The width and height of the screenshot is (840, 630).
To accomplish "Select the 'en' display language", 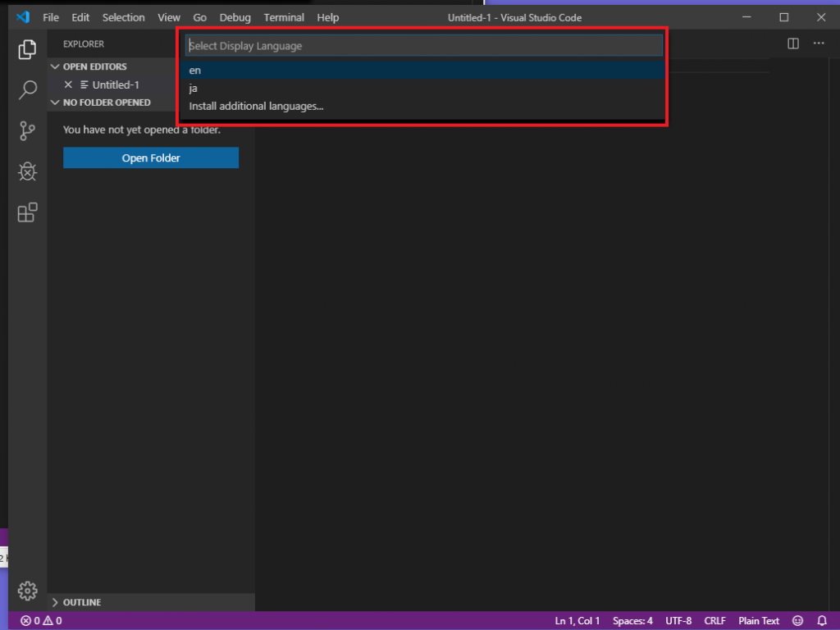I will (422, 71).
